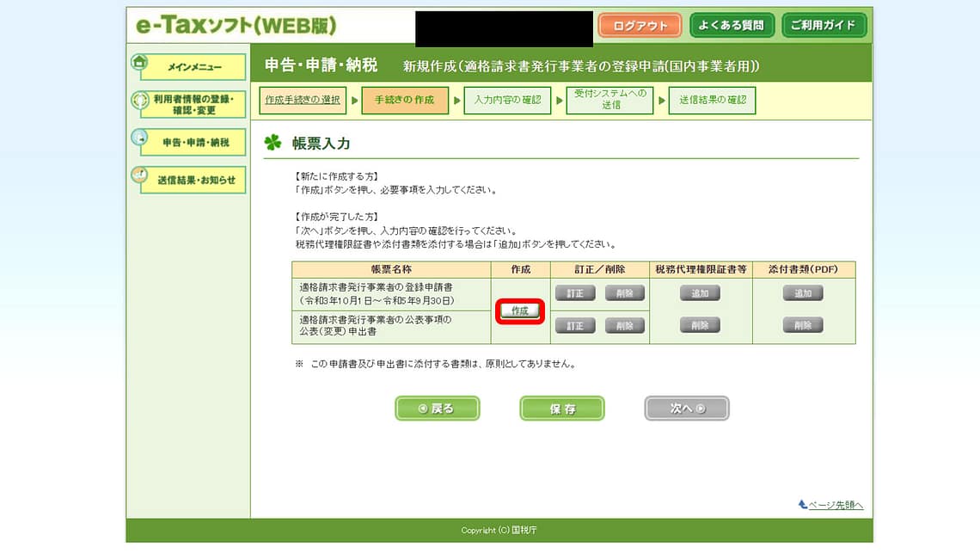Click 追加 under 税務代理権限証書等 column

click(x=700, y=293)
